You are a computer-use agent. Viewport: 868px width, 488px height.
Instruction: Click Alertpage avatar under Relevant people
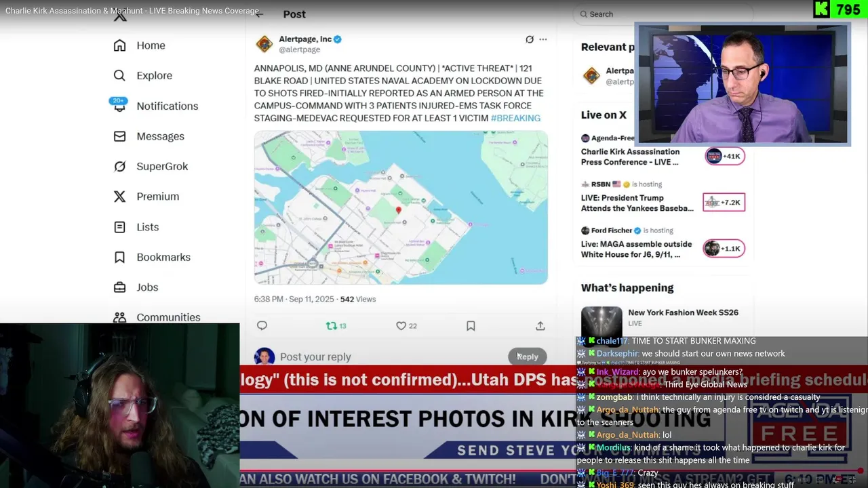click(x=591, y=76)
